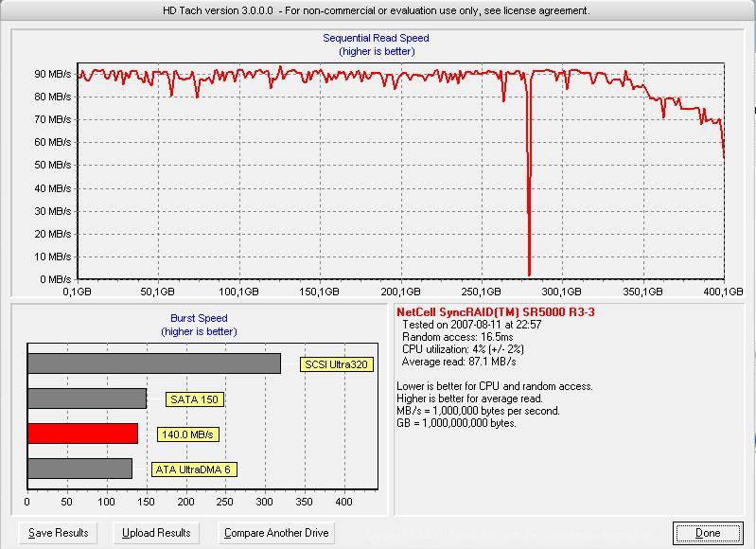This screenshot has height=549, width=756.
Task: Click 'MB/s = 1,000,000 bytes per second' text
Action: [x=478, y=411]
